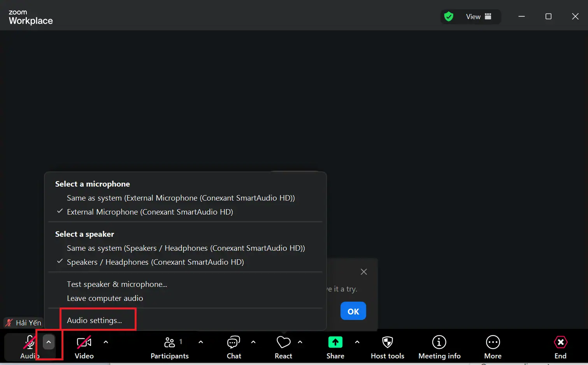Select External Microphone (Conexant SmartAudio HD)

150,212
